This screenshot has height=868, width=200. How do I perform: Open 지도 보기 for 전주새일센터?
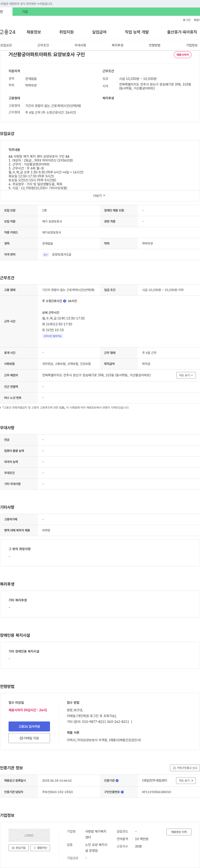point(186,780)
